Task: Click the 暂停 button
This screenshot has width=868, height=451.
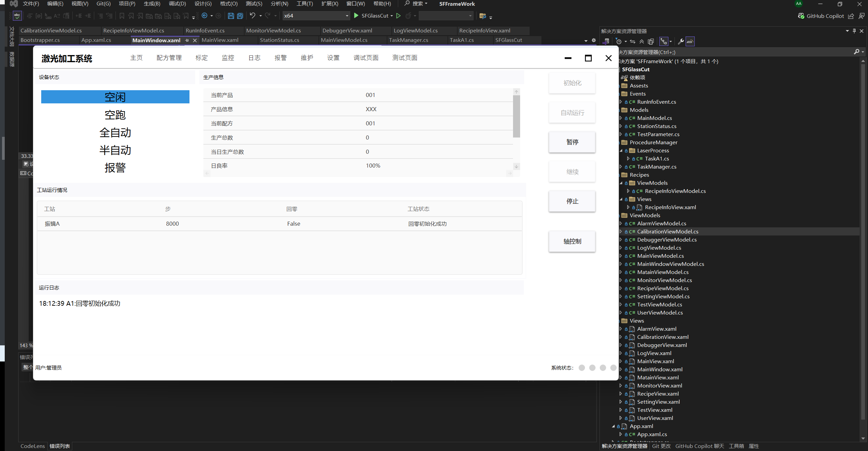Action: [x=572, y=142]
